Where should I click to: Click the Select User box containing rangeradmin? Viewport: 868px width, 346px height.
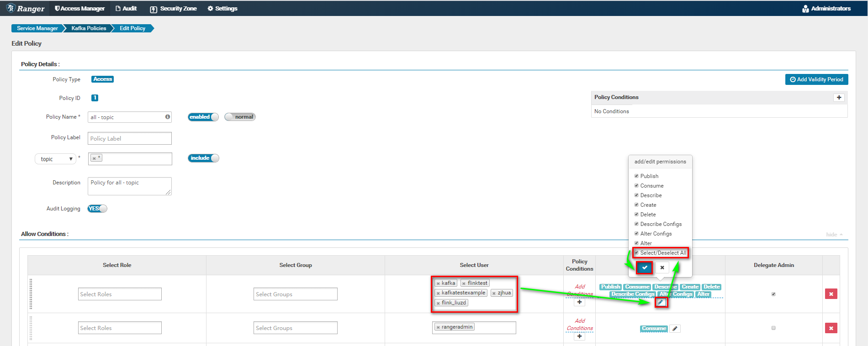tap(474, 328)
